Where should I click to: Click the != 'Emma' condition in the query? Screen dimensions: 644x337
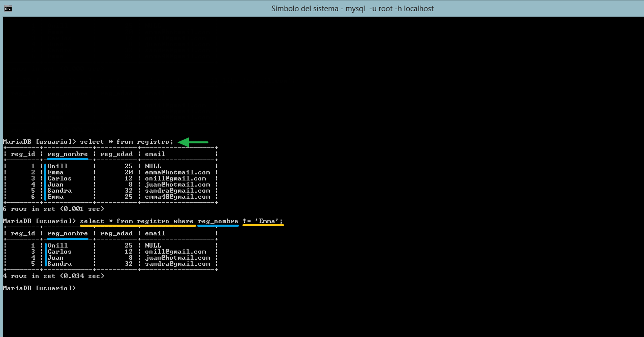coord(263,221)
